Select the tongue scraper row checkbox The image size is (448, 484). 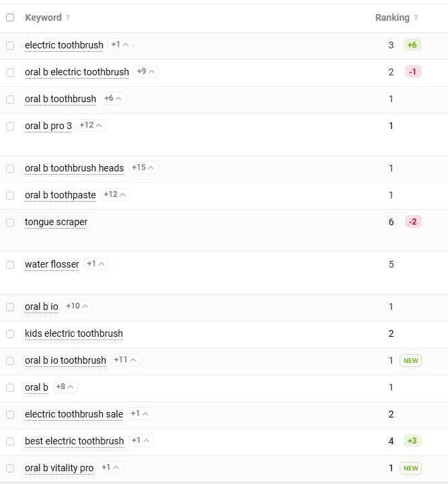pyautogui.click(x=10, y=223)
